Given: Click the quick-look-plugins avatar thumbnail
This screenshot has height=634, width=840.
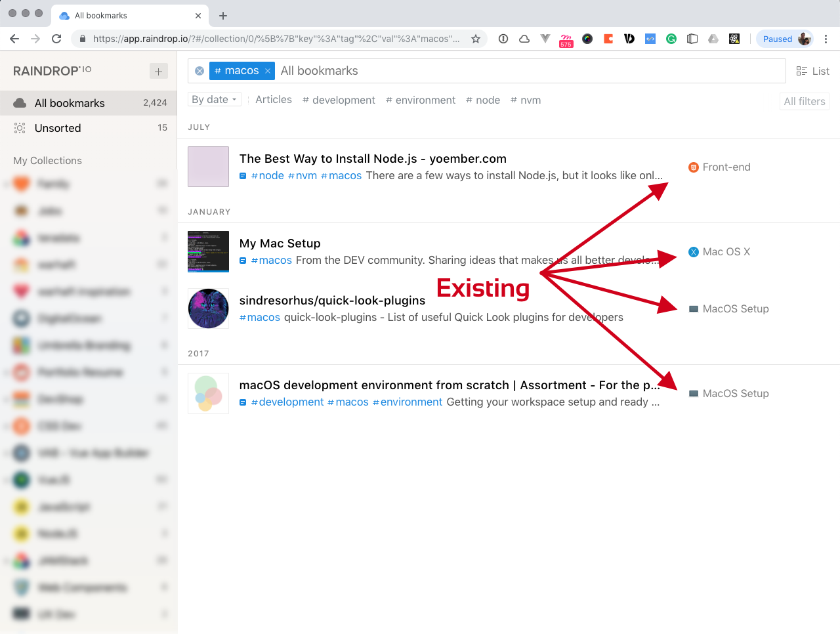Looking at the screenshot, I should point(208,308).
